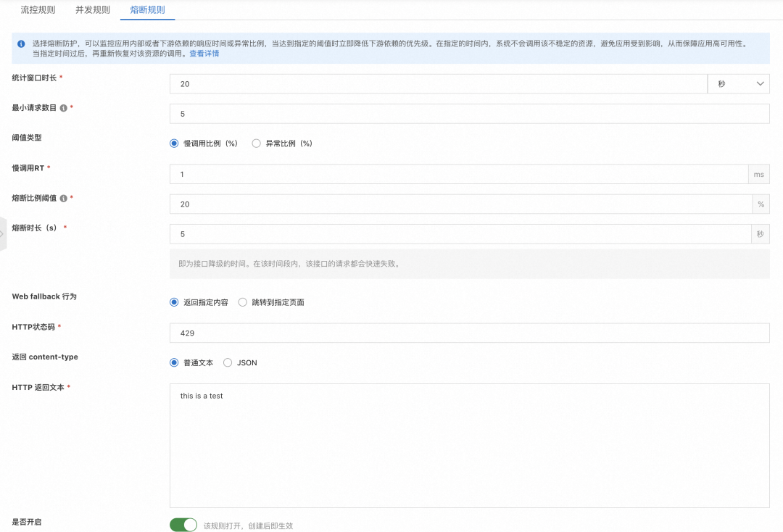Select 普通文本 content-type option
783x532 pixels.
[175, 363]
